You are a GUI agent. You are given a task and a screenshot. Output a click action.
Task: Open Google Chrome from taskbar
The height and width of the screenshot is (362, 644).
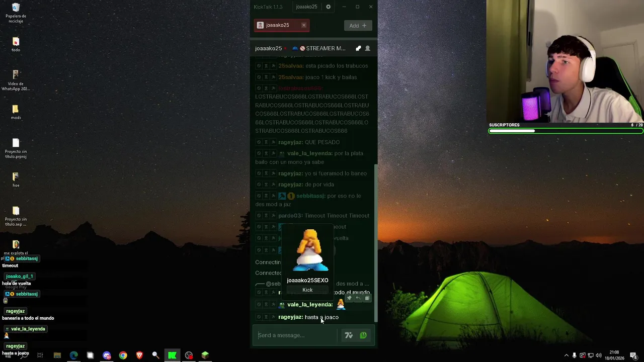click(x=123, y=355)
